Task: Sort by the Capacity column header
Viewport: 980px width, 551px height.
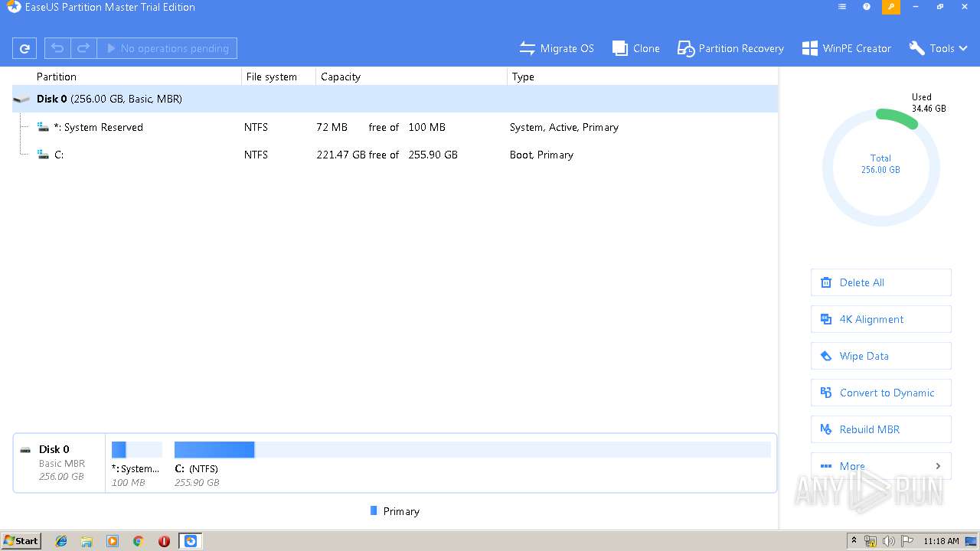Action: tap(341, 77)
